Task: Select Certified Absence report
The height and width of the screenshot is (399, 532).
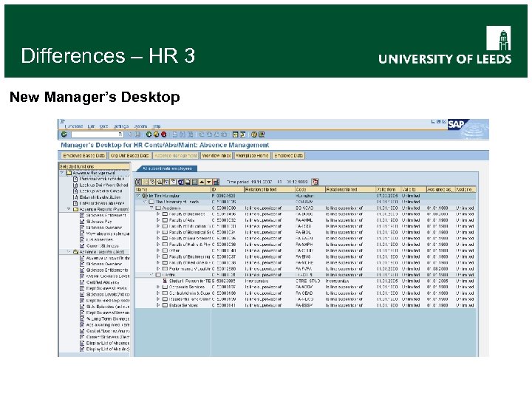Action: pos(103,282)
